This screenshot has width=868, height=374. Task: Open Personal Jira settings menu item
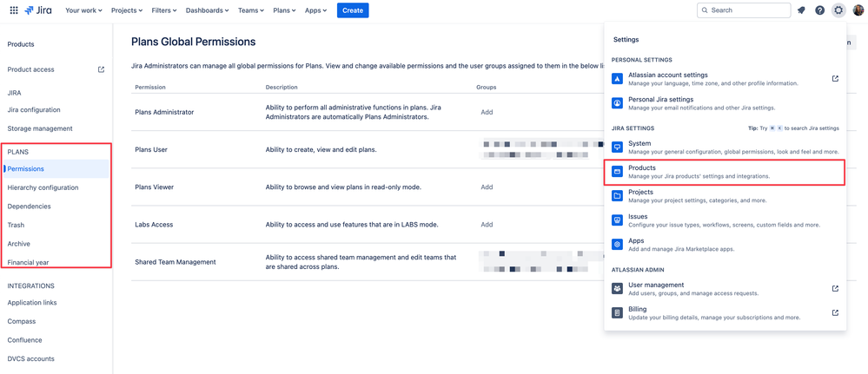pyautogui.click(x=726, y=103)
